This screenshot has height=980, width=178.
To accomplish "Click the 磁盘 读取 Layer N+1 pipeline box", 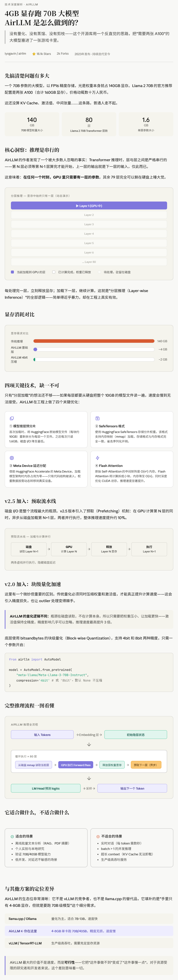I will 29,549.
